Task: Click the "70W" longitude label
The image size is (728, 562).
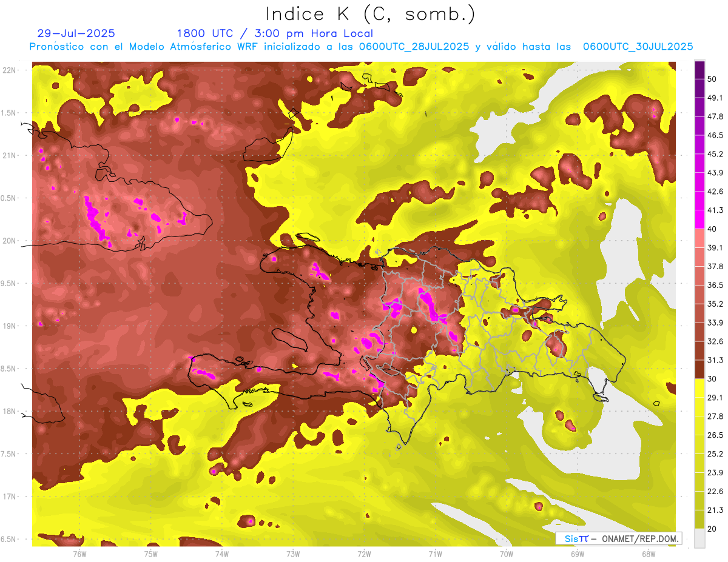Action: click(x=507, y=554)
